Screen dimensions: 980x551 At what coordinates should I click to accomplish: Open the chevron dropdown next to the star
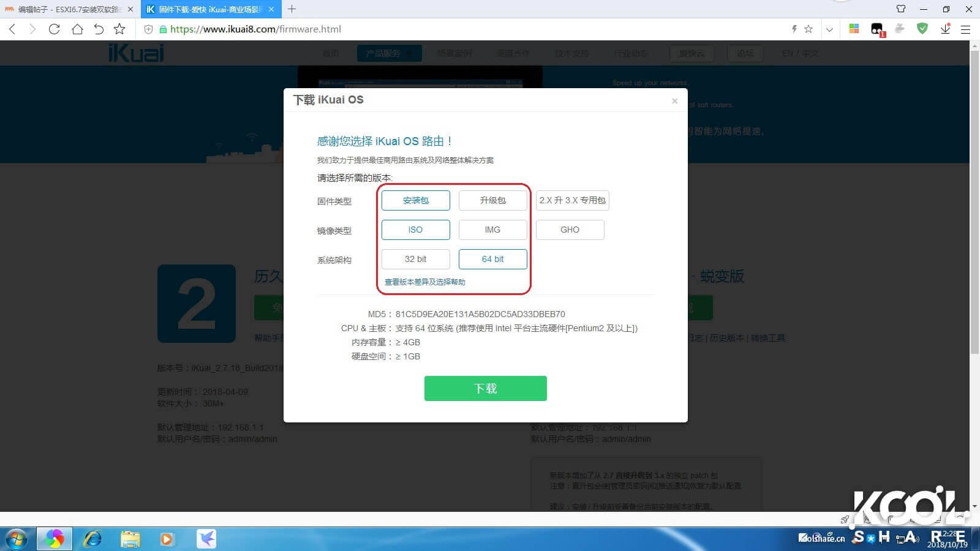[829, 29]
